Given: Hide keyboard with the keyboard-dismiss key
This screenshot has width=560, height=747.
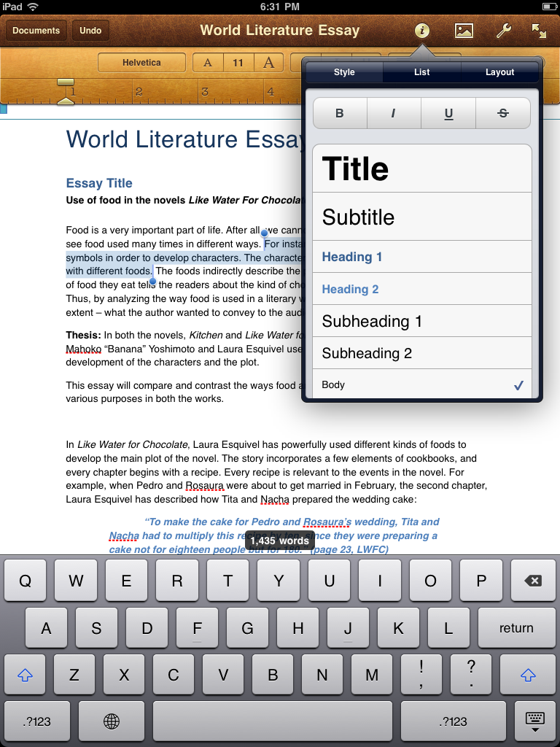Looking at the screenshot, I should coord(534,721).
